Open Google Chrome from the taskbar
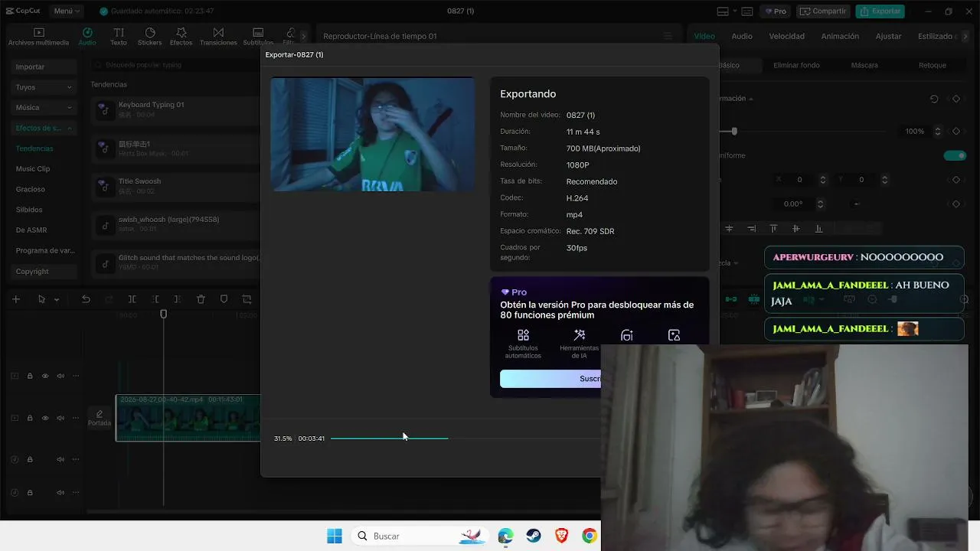This screenshot has width=980, height=551. (x=589, y=536)
